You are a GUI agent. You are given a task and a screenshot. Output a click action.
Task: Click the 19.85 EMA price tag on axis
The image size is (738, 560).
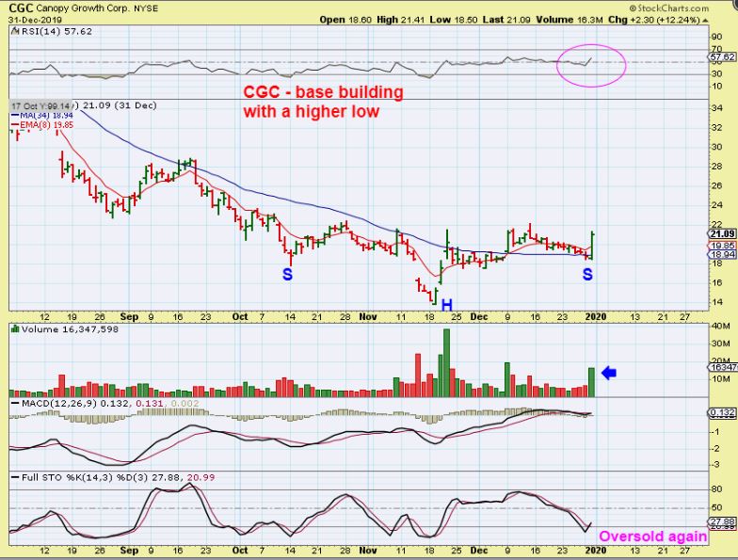[x=723, y=246]
